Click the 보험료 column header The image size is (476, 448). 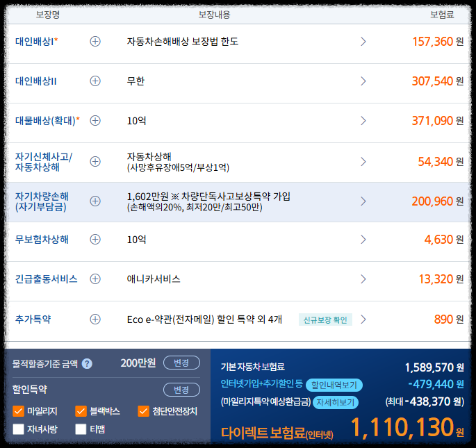[x=442, y=15]
